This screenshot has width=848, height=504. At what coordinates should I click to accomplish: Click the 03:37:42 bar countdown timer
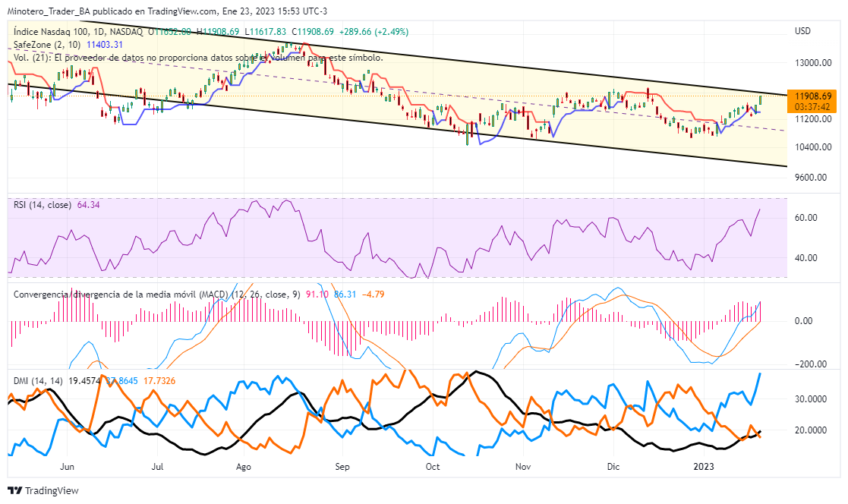(x=812, y=107)
